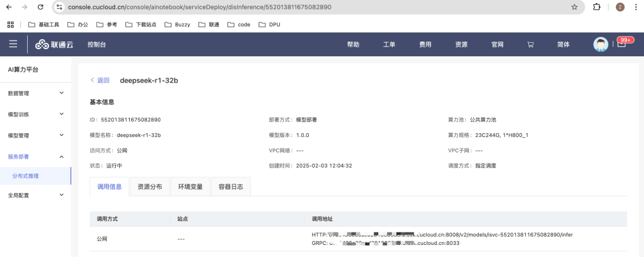Open the 办公 bookmark folder
Screen dimensions: 644x257
[78, 24]
